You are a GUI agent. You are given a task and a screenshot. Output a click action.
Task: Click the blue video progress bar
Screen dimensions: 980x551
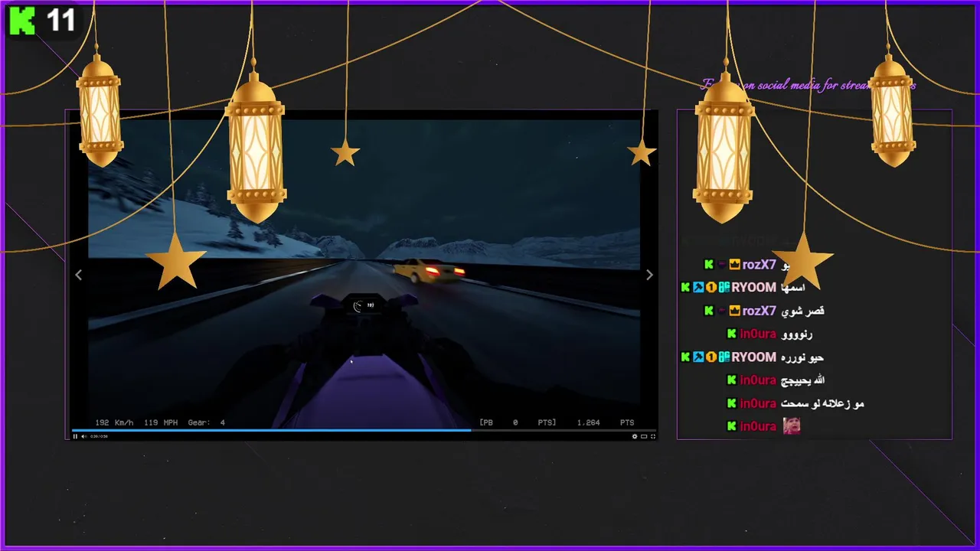(271, 430)
